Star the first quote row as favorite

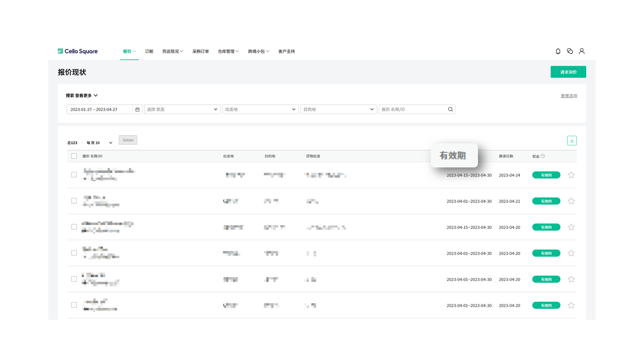click(x=571, y=175)
